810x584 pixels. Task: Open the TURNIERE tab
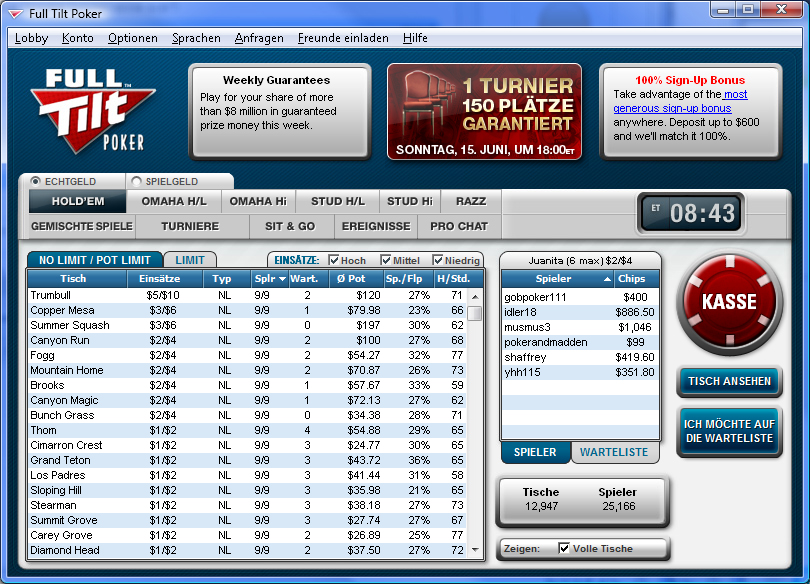(190, 226)
